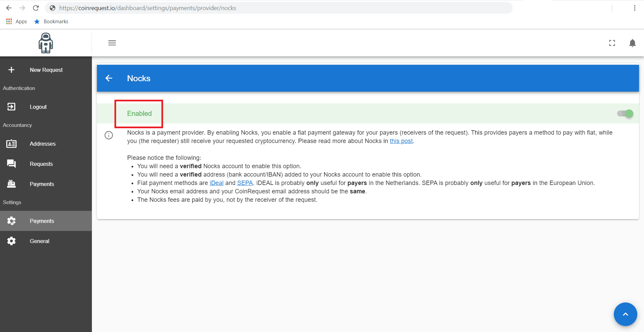Open the "this post" link
644x332 pixels.
pyautogui.click(x=401, y=141)
